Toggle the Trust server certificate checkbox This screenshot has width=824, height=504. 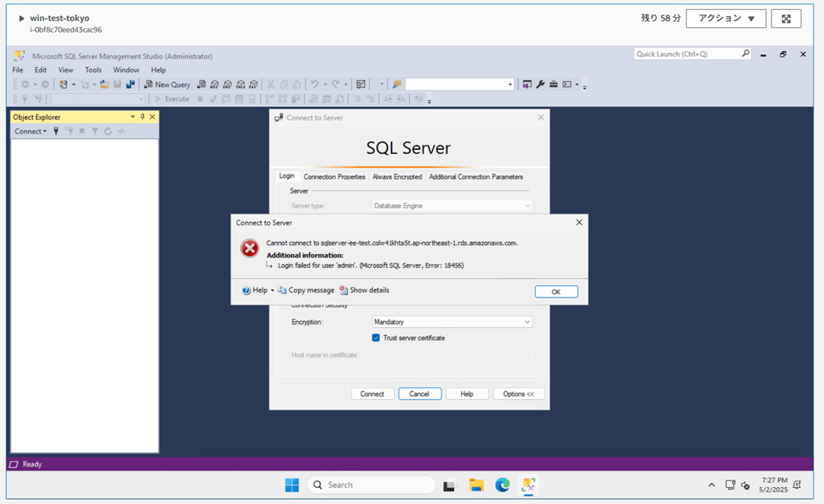click(376, 338)
